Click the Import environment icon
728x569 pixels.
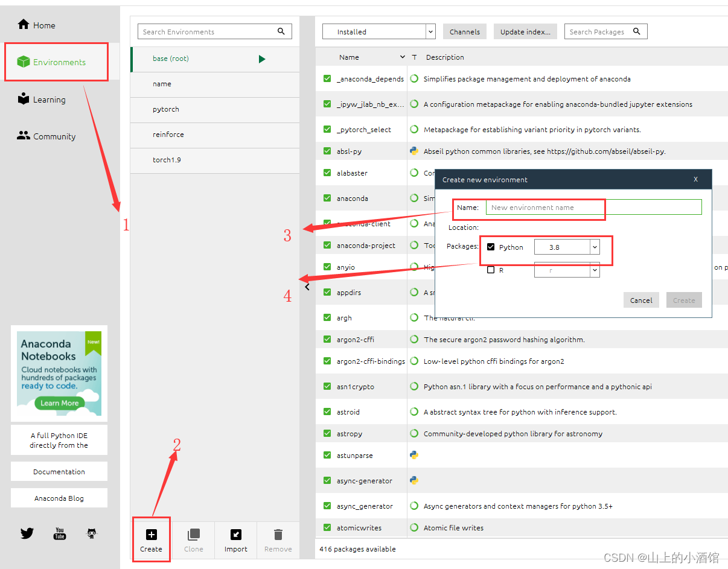[x=236, y=534]
